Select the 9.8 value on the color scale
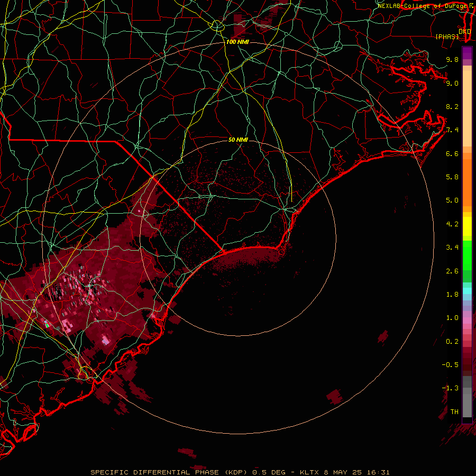476x476 pixels. tap(452, 59)
